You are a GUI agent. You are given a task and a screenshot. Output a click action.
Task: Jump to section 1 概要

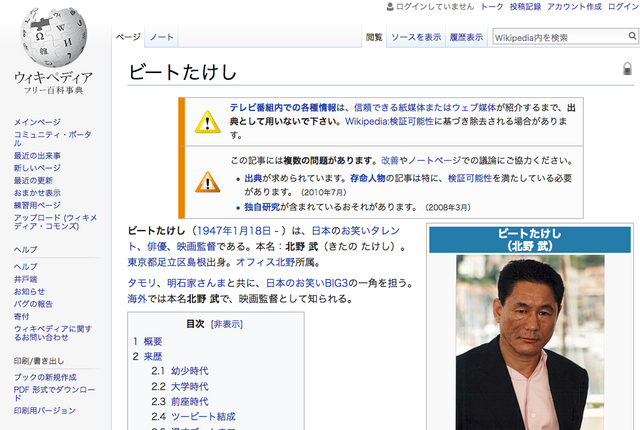(x=153, y=341)
